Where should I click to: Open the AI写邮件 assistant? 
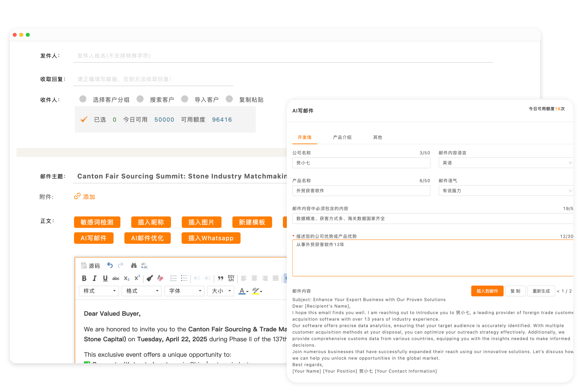coord(94,238)
